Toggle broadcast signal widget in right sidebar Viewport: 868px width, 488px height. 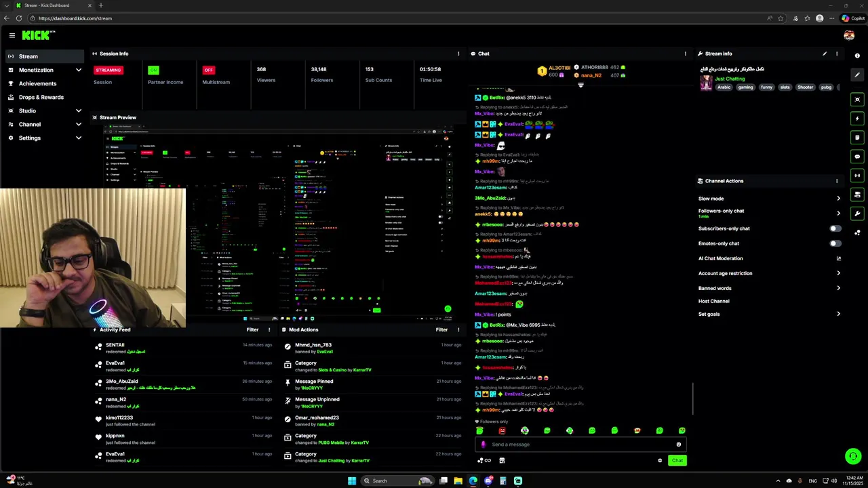[857, 176]
